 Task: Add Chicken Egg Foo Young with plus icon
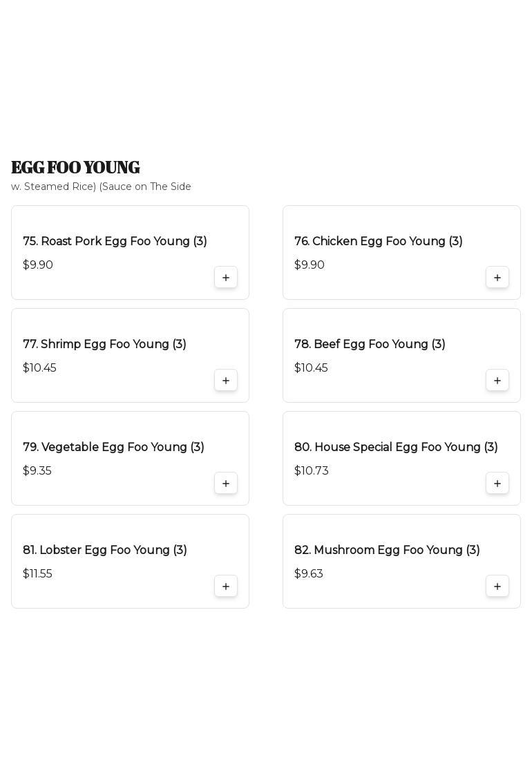pos(497,278)
